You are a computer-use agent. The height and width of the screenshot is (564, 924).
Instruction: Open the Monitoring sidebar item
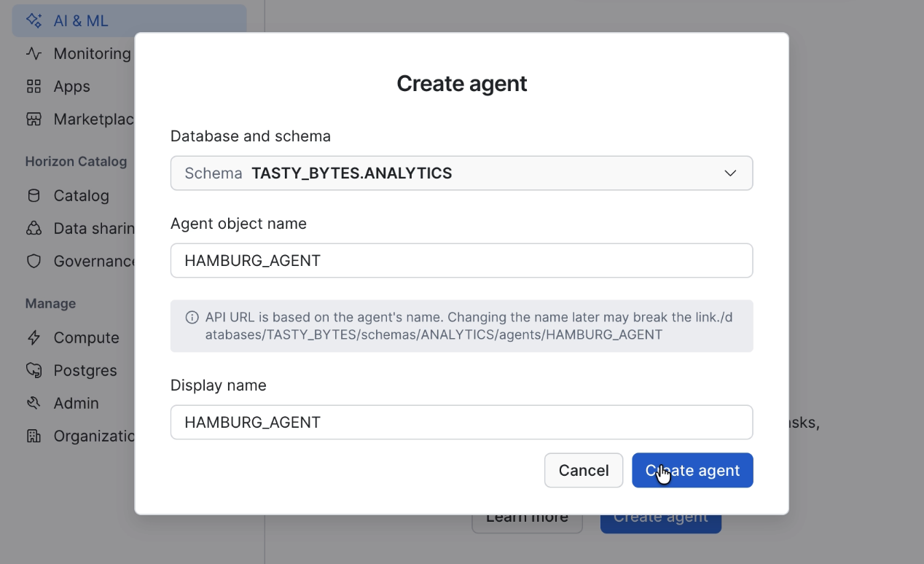click(79, 53)
